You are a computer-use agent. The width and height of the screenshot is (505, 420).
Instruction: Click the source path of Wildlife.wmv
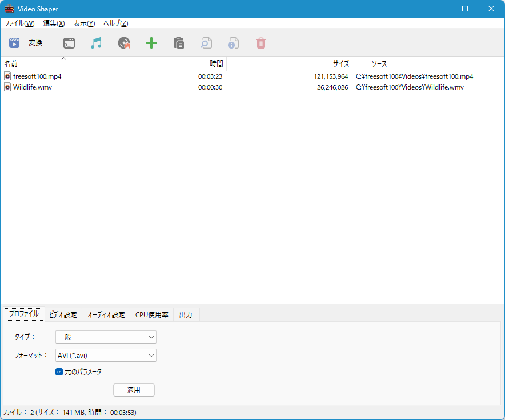coord(410,87)
